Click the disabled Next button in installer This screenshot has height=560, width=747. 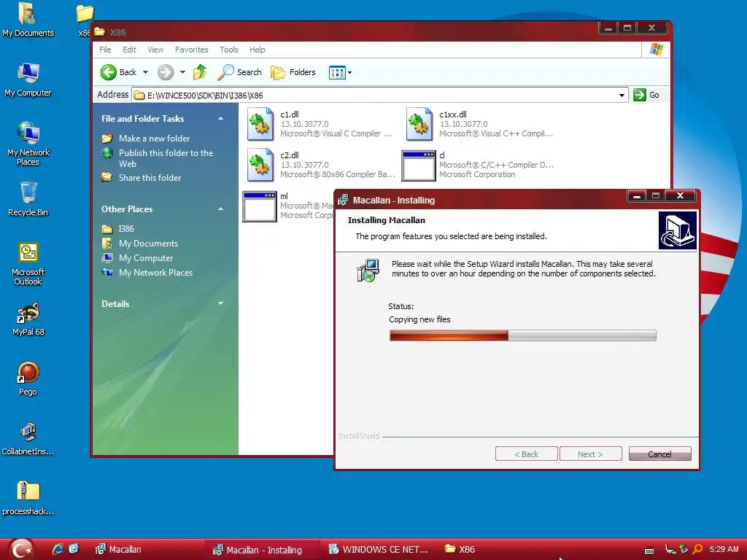coord(591,454)
